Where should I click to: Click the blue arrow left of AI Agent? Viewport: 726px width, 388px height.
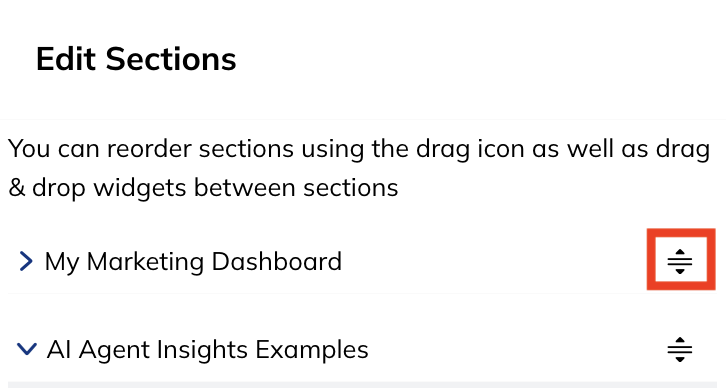coord(26,349)
